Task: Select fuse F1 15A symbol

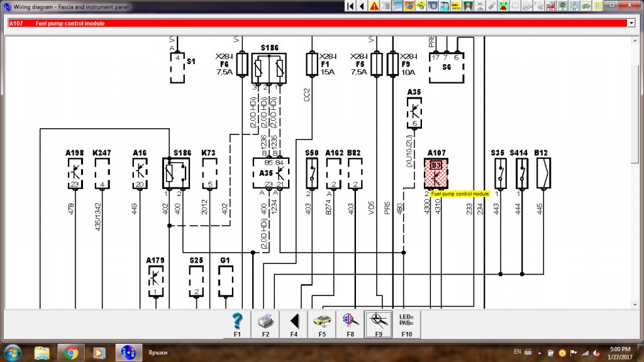Action: point(312,64)
